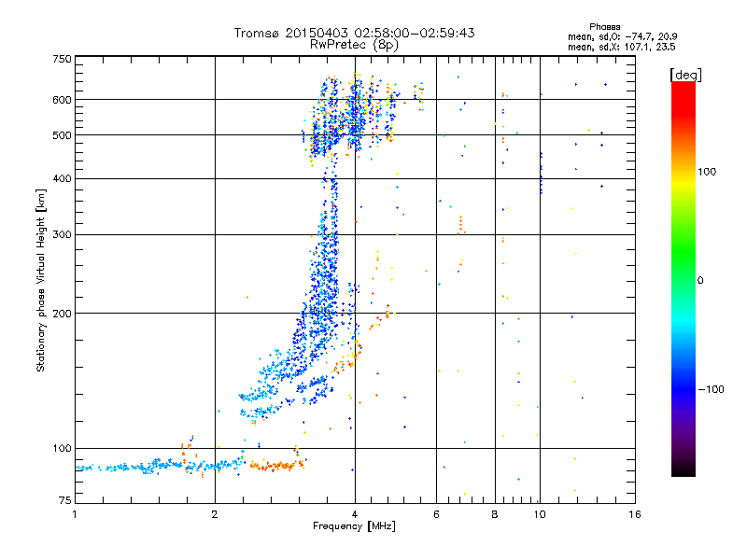Click the x-axis tick label '8'
The height and width of the screenshot is (560, 747).
[495, 514]
